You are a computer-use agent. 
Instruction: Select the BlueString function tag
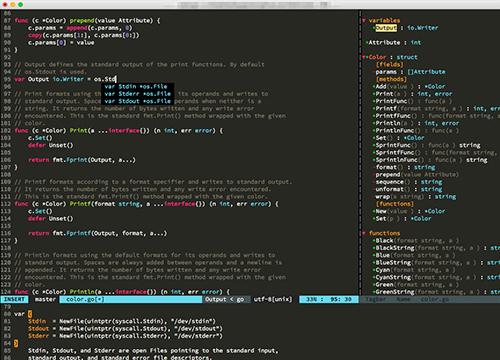[437, 263]
